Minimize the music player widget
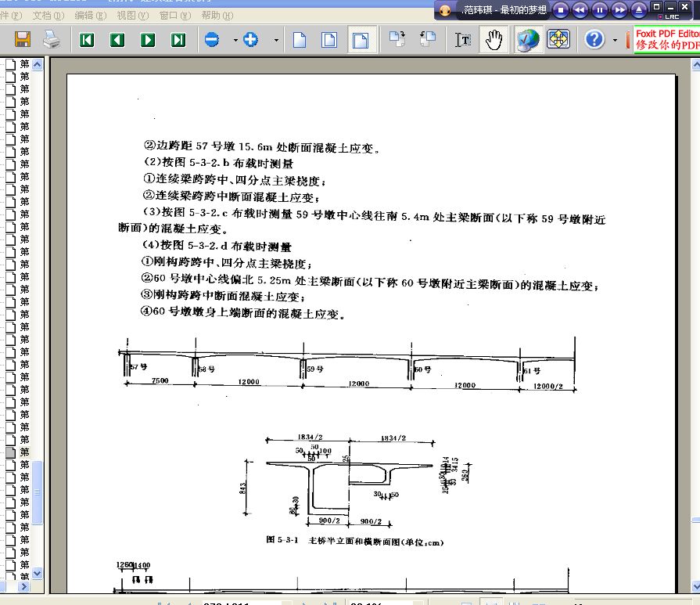 670,7
